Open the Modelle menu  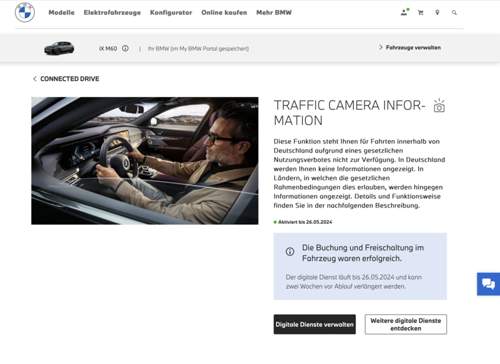(62, 13)
